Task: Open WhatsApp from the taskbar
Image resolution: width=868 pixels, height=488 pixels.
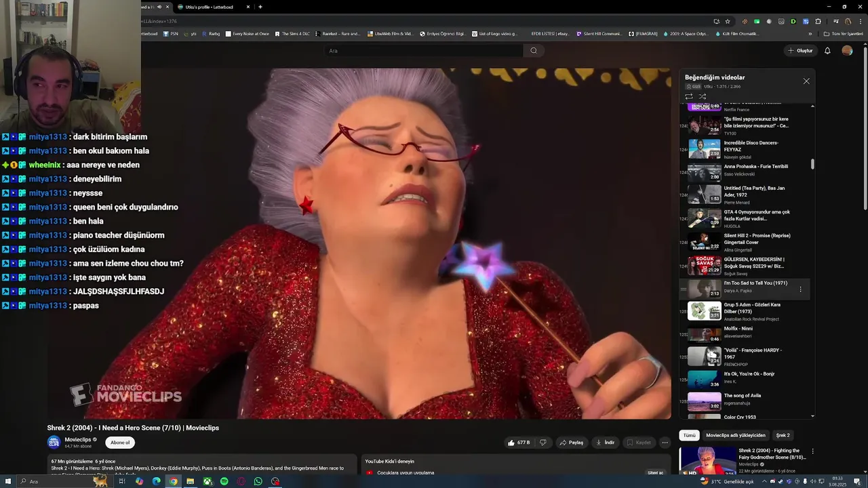Action: coord(258,481)
